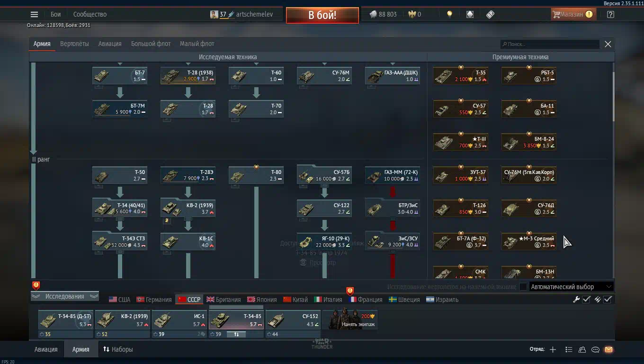644x364 pixels.
Task: Open the hamburger main menu
Action: coord(34,14)
